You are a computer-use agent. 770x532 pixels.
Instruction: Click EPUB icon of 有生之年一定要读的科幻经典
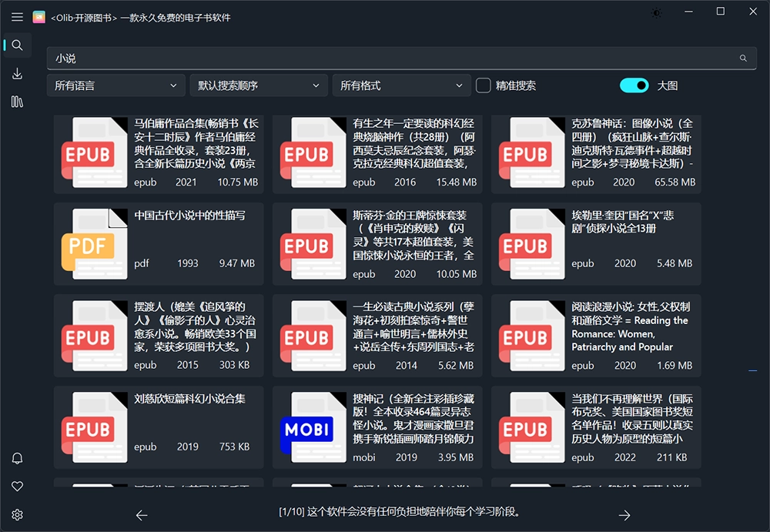(313, 152)
